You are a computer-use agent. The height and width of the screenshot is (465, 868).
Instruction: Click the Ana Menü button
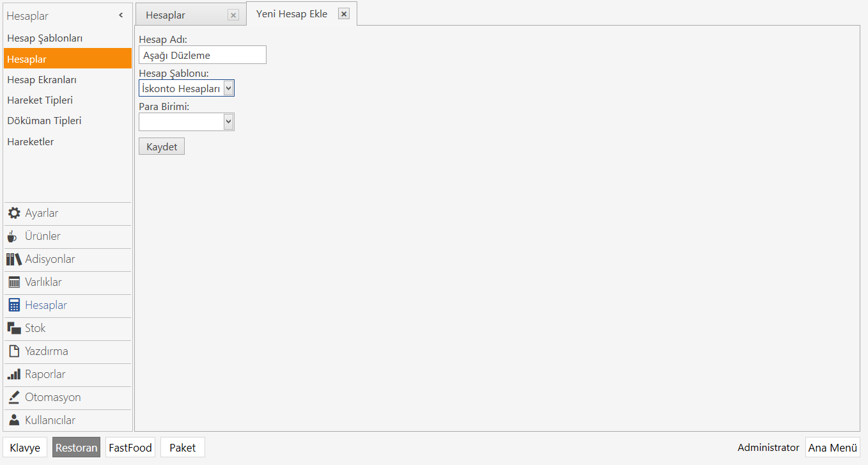pyautogui.click(x=833, y=448)
